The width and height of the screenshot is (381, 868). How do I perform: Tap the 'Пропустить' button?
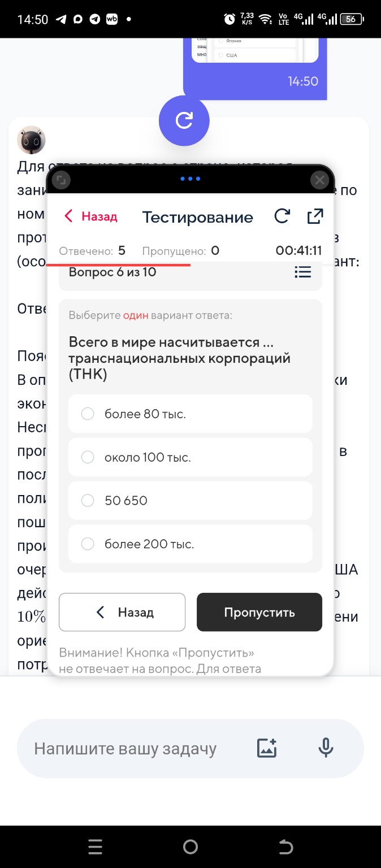tap(259, 612)
